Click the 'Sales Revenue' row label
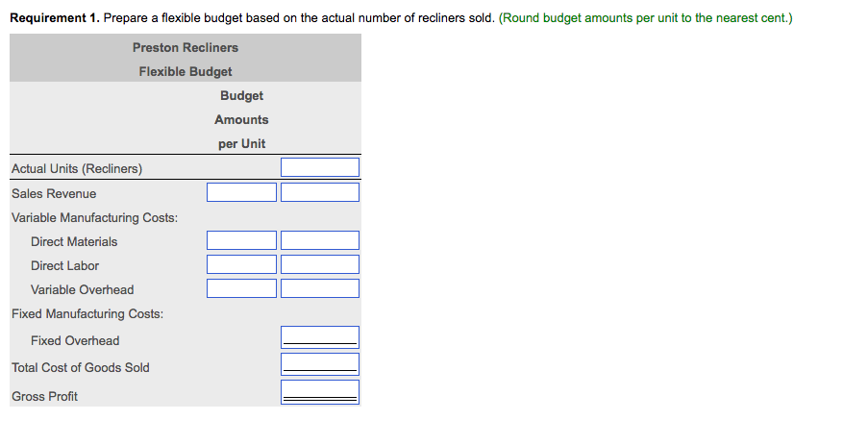Screen dimensions: 868x445 click(54, 194)
